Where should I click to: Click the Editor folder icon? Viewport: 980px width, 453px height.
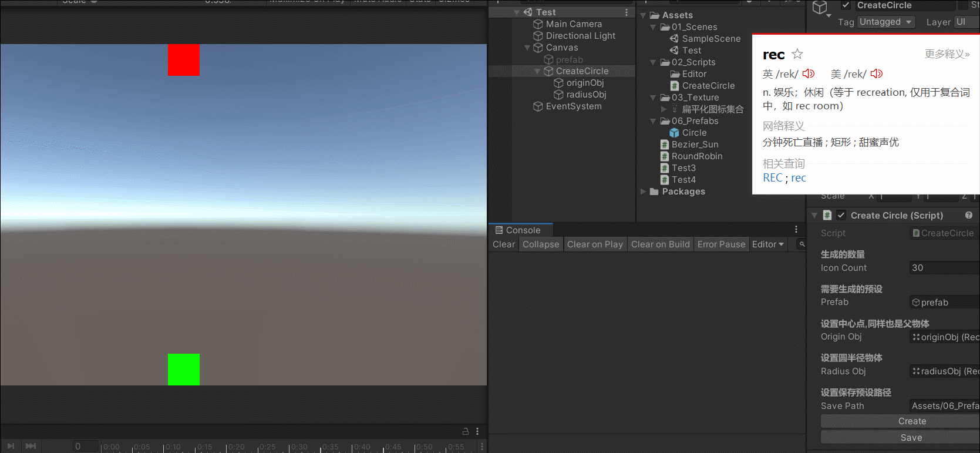675,74
